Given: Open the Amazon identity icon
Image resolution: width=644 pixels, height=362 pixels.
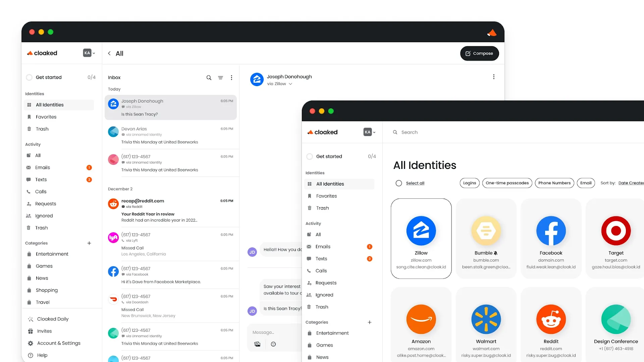Looking at the screenshot, I should pyautogui.click(x=421, y=319).
